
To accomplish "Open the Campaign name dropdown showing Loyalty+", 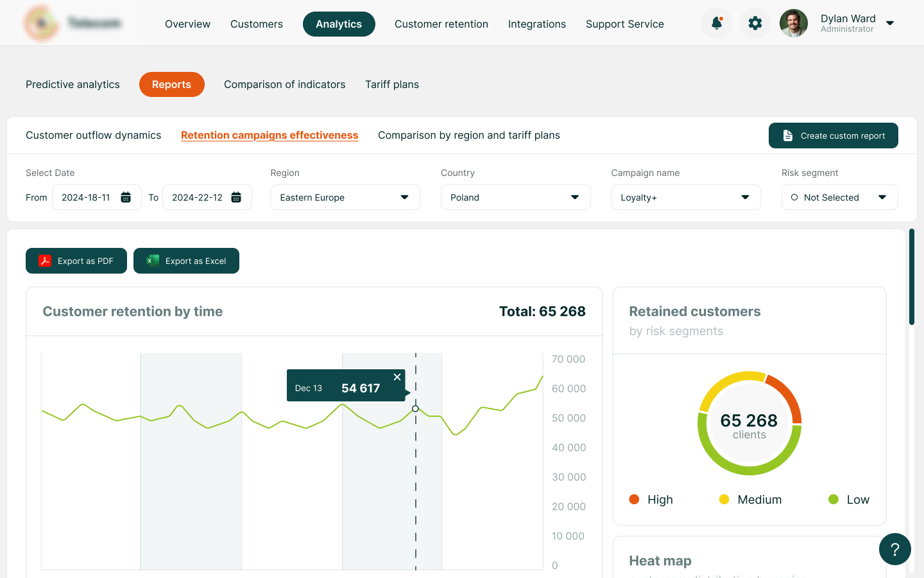I will (685, 197).
